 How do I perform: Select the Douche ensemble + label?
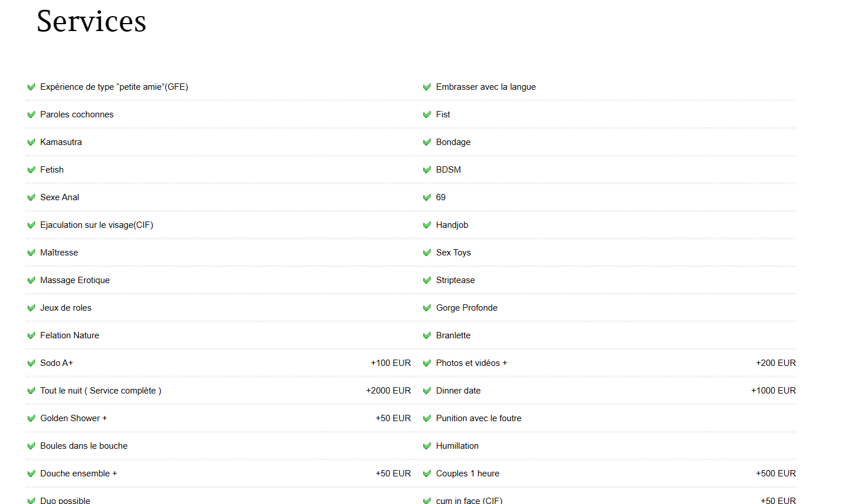[x=79, y=474]
